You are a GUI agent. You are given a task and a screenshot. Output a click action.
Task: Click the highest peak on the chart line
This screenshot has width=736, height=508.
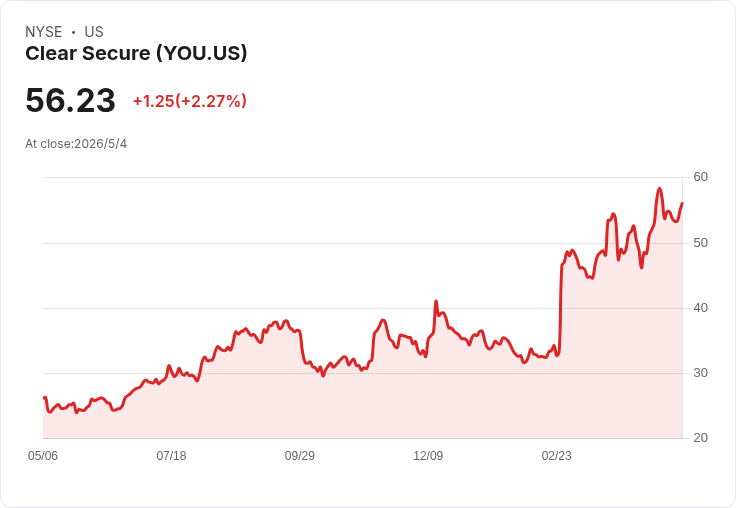tap(659, 189)
